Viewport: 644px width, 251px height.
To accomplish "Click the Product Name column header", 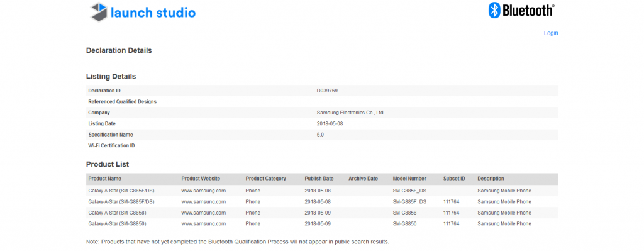I will (105, 179).
